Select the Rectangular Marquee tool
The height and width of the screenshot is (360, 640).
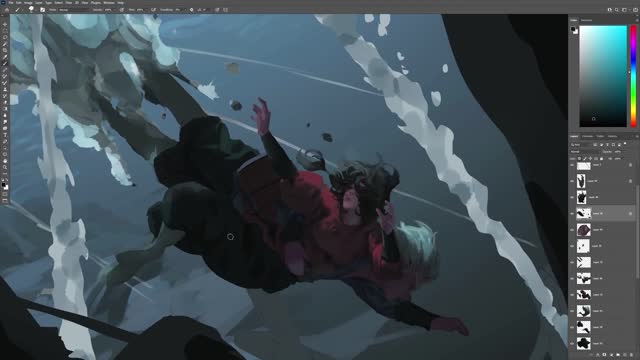[x=5, y=31]
